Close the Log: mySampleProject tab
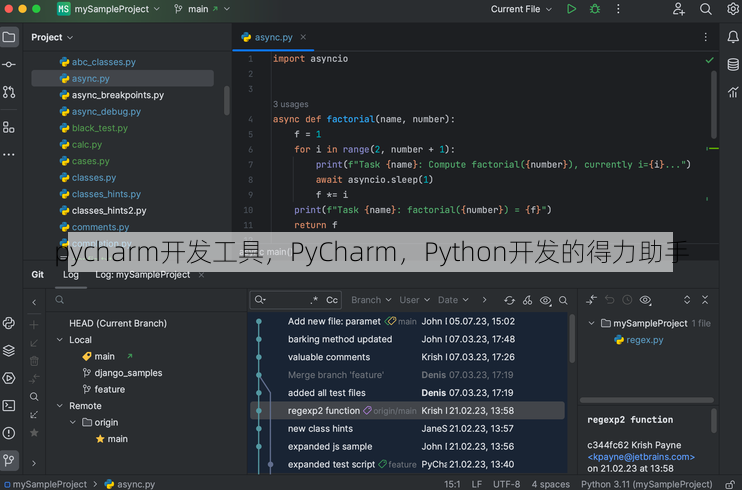The height and width of the screenshot is (490, 742). [x=202, y=275]
